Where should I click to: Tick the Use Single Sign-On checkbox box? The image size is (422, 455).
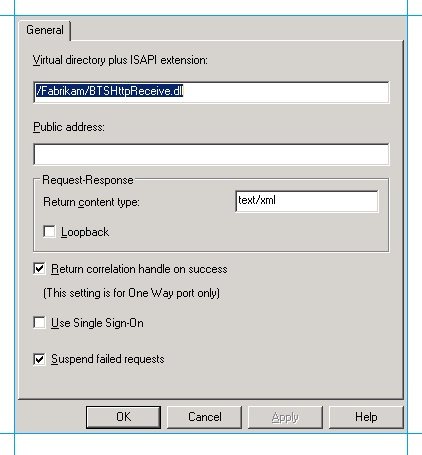click(39, 322)
